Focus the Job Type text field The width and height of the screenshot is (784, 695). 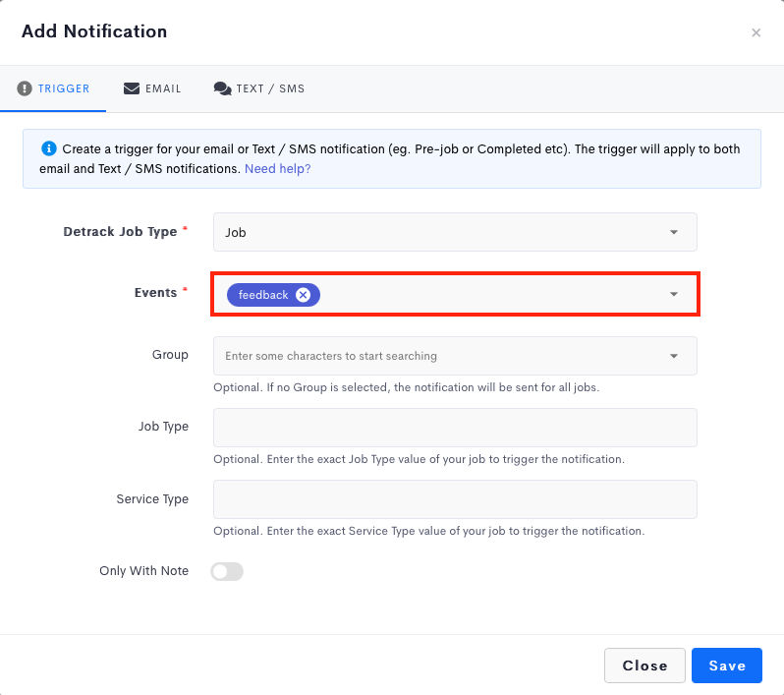click(x=455, y=428)
